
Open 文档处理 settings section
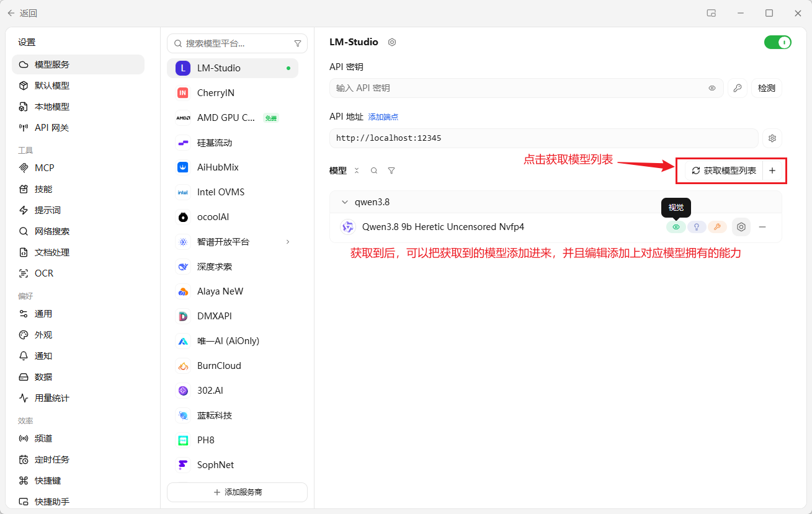point(78,252)
